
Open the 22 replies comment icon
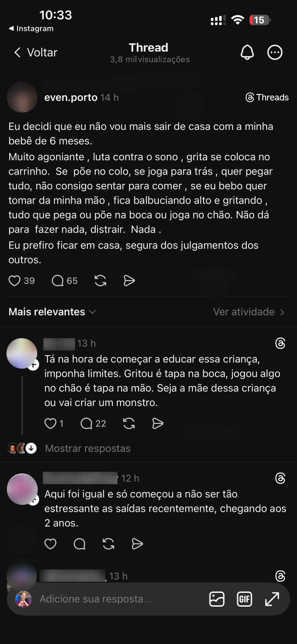click(x=87, y=423)
